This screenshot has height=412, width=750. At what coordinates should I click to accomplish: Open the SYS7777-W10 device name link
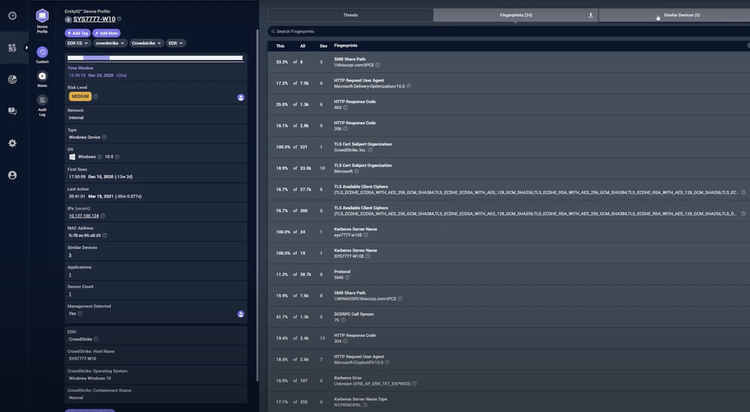coord(94,19)
